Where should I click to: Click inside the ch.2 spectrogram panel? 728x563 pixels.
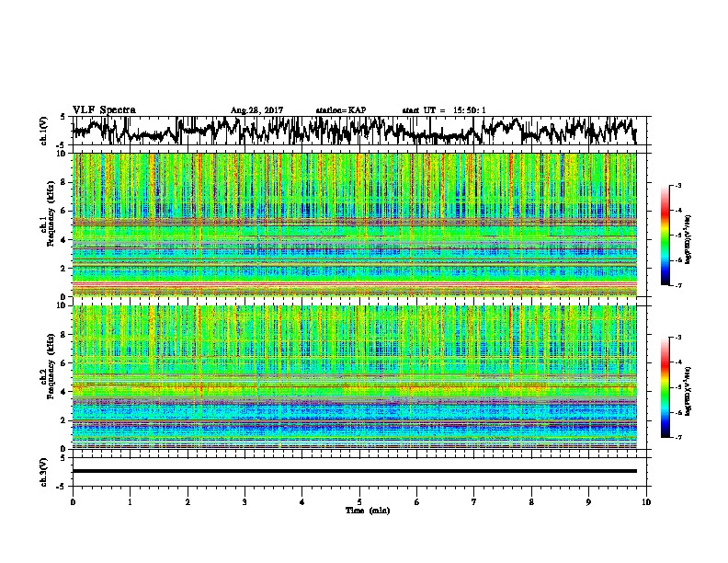pyautogui.click(x=355, y=377)
